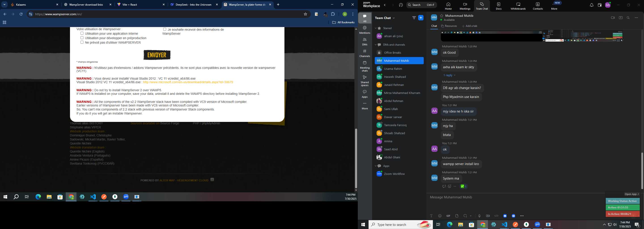
Task: Check 'Je souhaite recevoir des informations' box
Action: tap(165, 29)
